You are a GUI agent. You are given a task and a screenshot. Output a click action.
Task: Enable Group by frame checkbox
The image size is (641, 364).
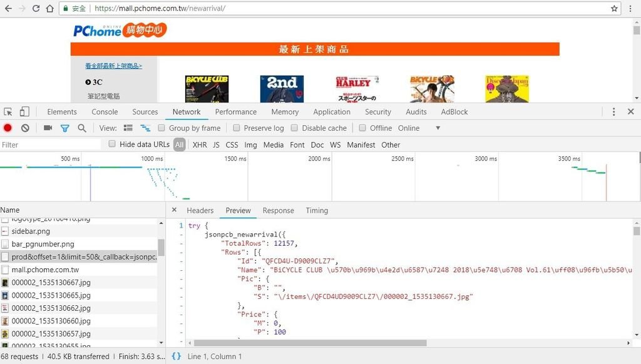tap(162, 128)
